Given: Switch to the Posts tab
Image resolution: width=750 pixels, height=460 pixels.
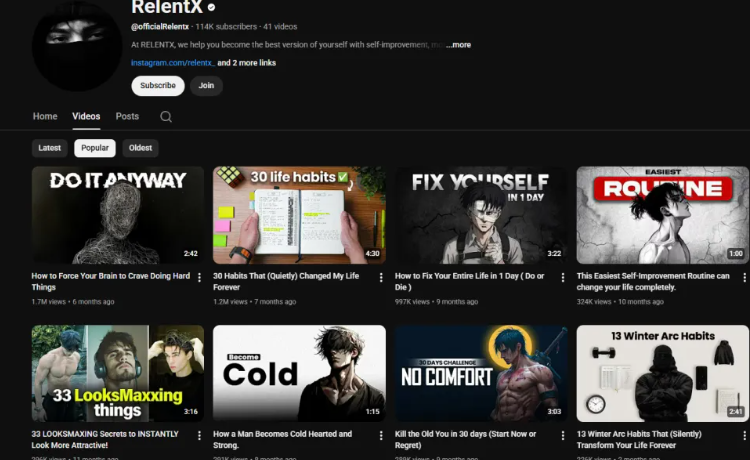Looking at the screenshot, I should (x=127, y=116).
